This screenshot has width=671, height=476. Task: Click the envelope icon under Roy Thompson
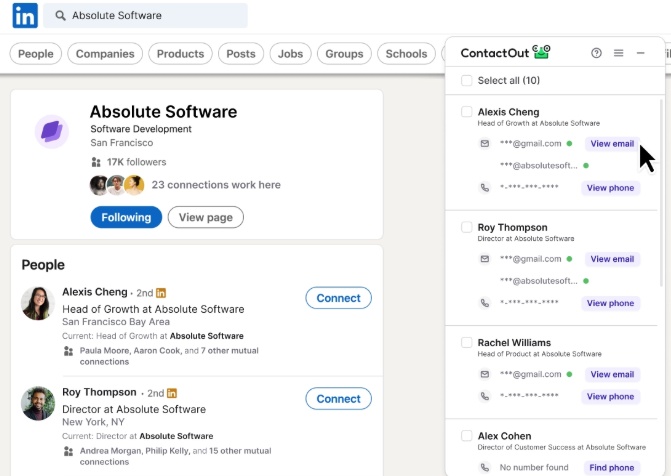[x=484, y=259]
